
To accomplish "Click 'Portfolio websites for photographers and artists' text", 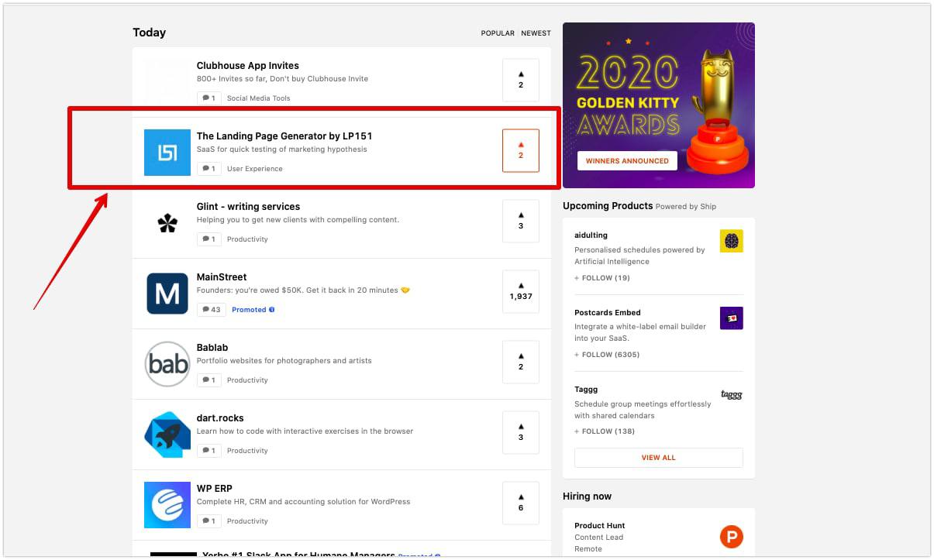I will 284,361.
